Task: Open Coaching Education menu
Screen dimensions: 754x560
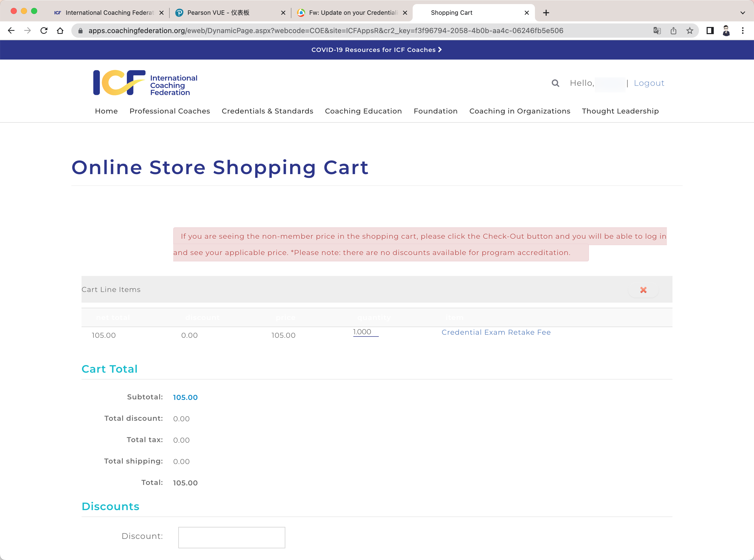Action: [363, 111]
